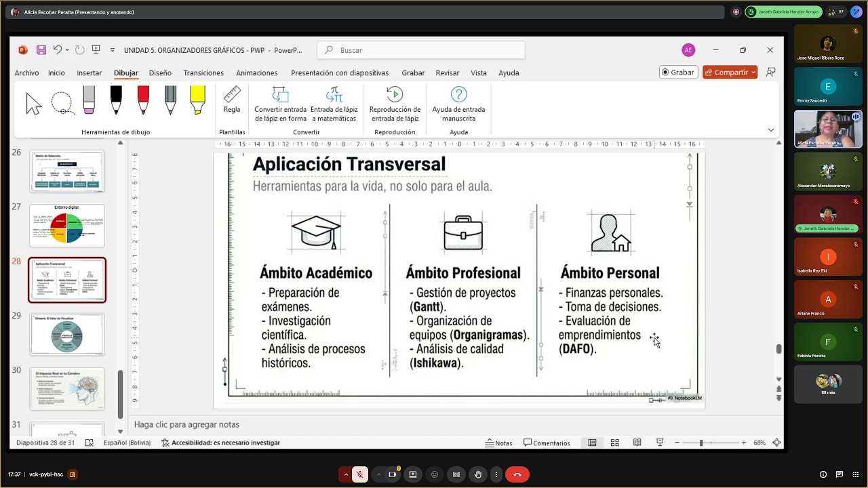Toggle the camera in Meet

(x=392, y=474)
